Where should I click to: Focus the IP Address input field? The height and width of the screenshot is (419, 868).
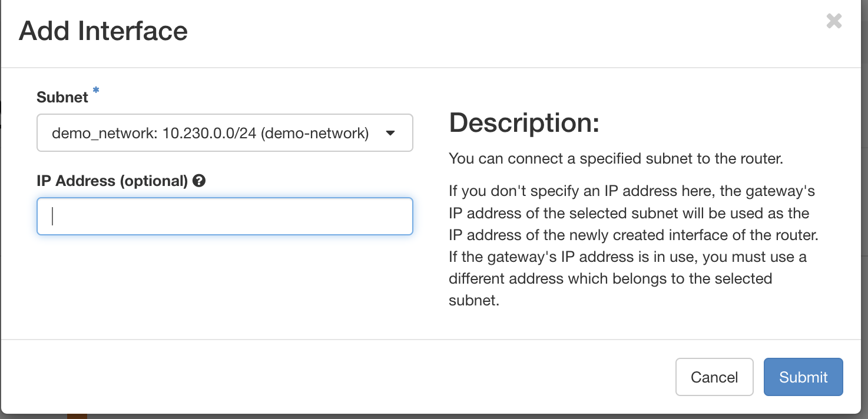pos(224,217)
